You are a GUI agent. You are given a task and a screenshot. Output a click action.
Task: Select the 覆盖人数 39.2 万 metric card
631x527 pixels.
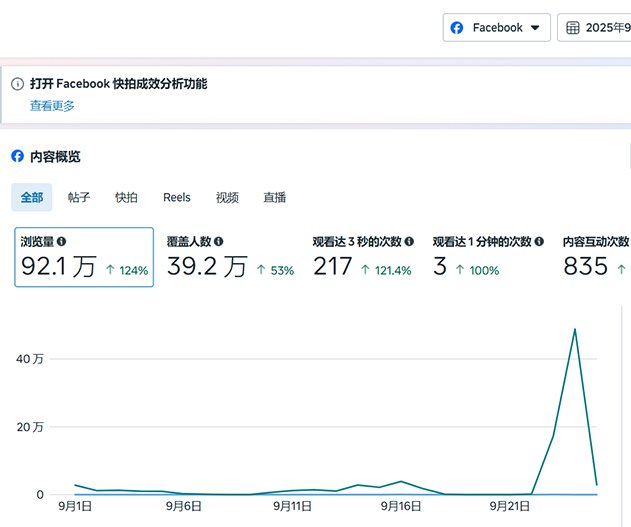click(x=230, y=257)
